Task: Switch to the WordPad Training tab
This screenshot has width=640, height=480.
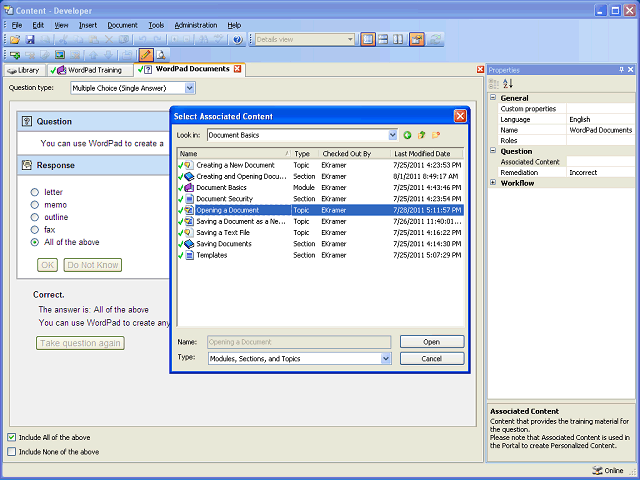Action: pyautogui.click(x=90, y=70)
